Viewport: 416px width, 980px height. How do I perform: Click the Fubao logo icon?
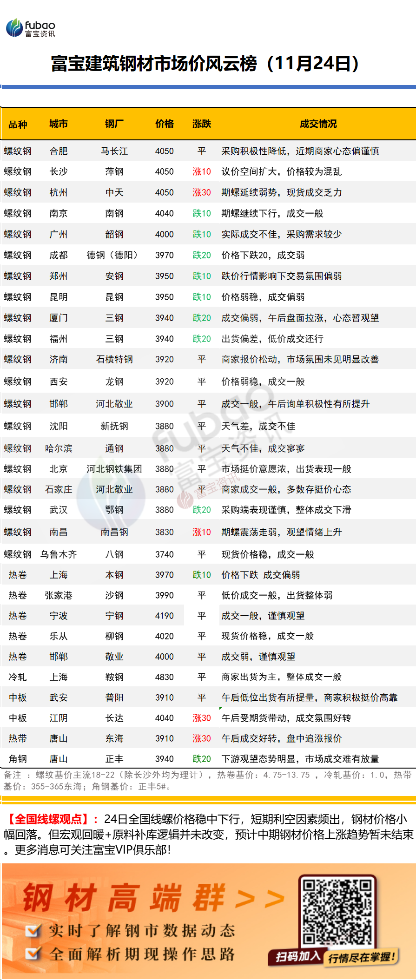[14, 28]
